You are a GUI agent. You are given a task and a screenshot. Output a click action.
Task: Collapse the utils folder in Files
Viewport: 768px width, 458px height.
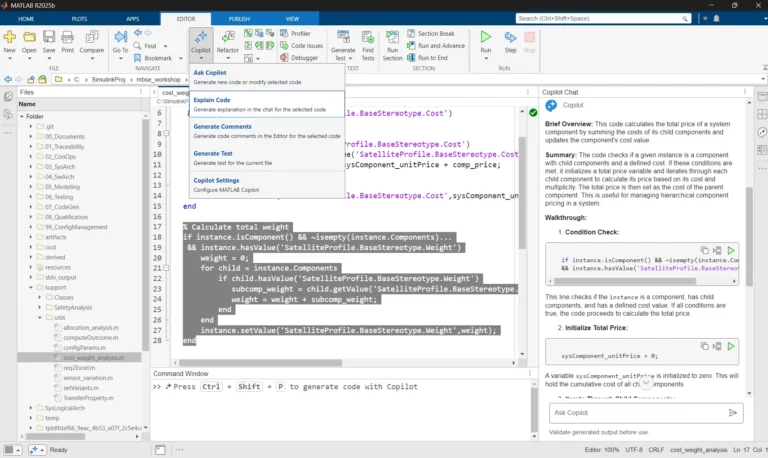pos(42,317)
